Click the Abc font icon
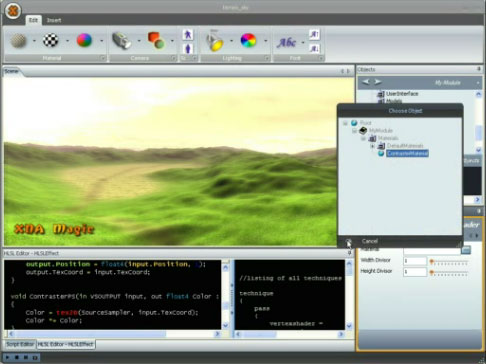Screen dimensions: 486x364 click(x=286, y=42)
